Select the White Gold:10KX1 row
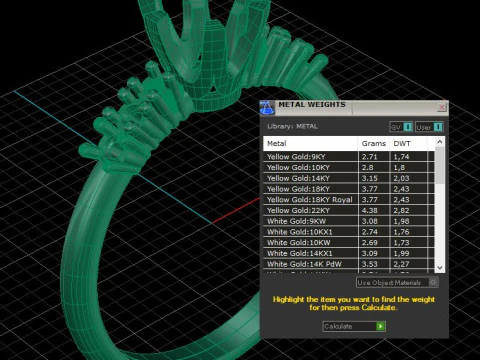Screen dimensions: 480x360 coord(349,232)
